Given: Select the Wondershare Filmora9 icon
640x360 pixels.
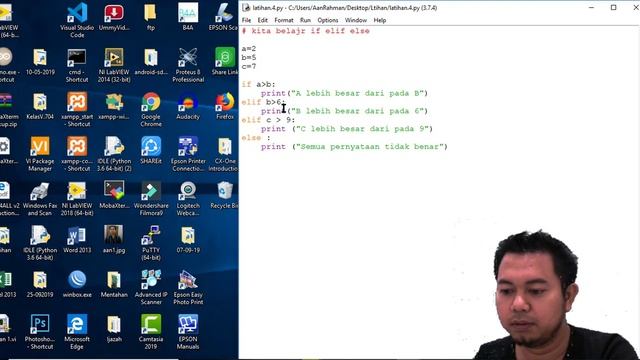Looking at the screenshot, I should point(151,198).
